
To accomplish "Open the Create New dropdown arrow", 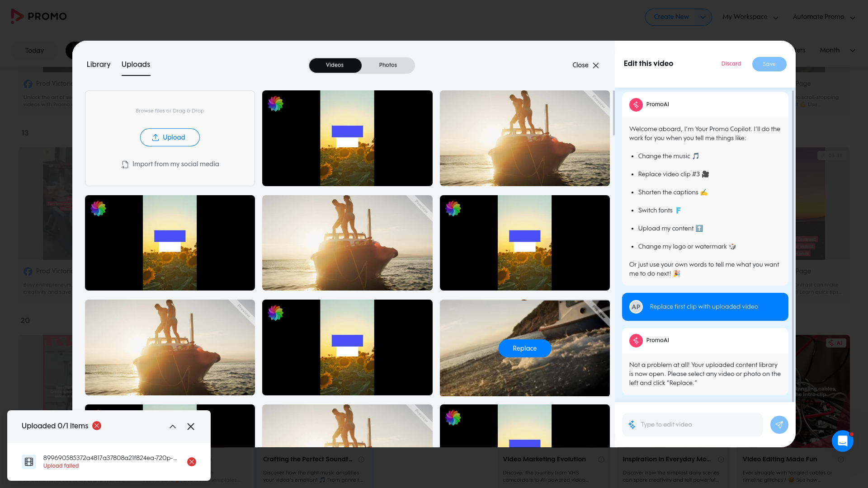I will coord(703,17).
